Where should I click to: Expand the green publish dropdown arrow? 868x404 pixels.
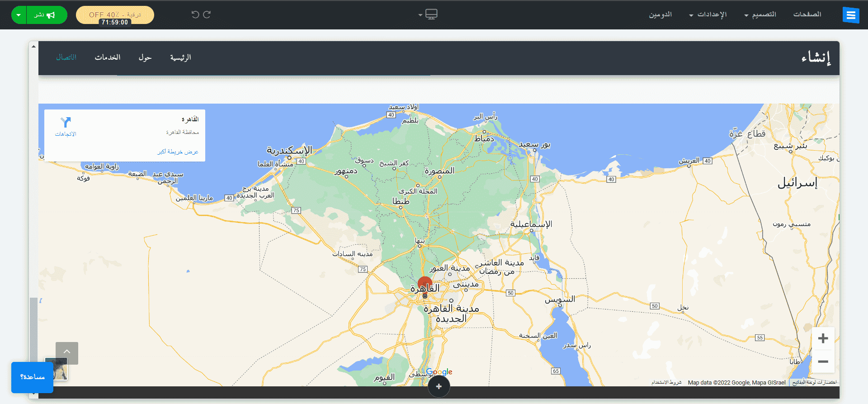point(19,15)
